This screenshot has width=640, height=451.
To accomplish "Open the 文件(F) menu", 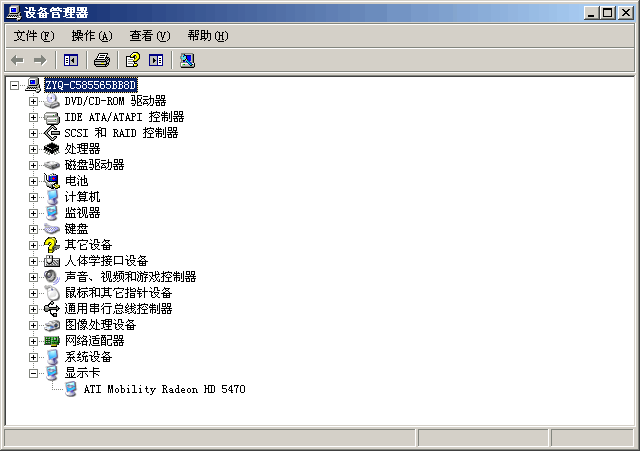I will [34, 36].
